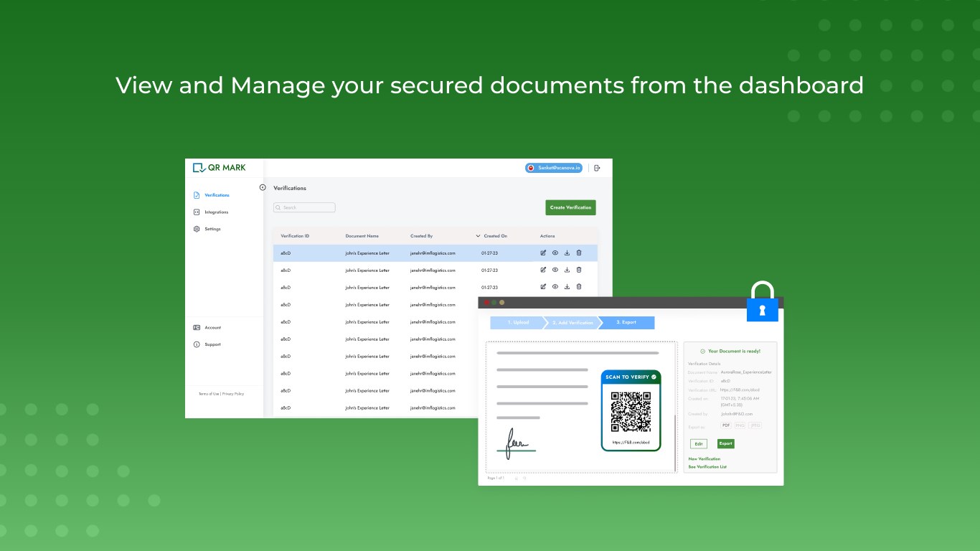Click the Page 1 of 1 indicator
The width and height of the screenshot is (980, 551).
(x=496, y=478)
